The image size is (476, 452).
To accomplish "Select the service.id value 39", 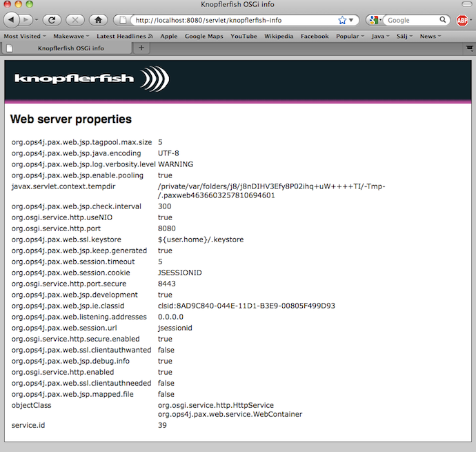I will 162,425.
